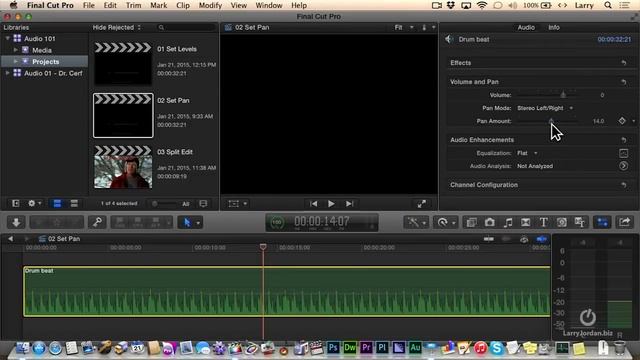Open the Hide Rejected filter menu
This screenshot has width=640, height=360.
click(117, 27)
